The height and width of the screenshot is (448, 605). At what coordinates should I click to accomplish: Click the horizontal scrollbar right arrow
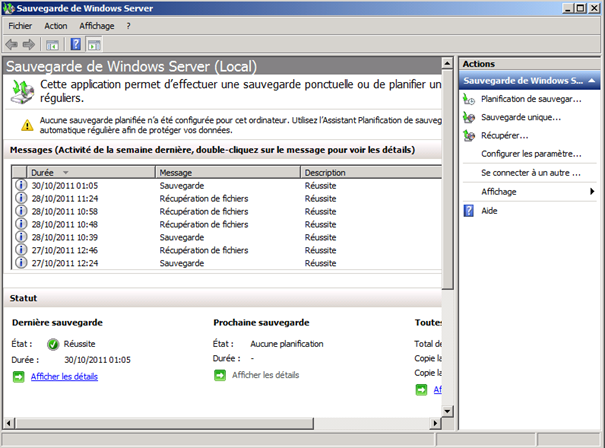[x=436, y=423]
